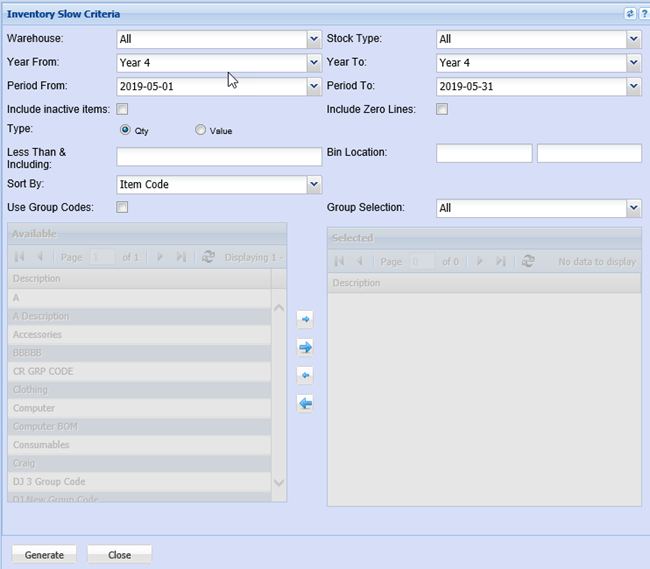Select the Value radio button

tap(200, 130)
